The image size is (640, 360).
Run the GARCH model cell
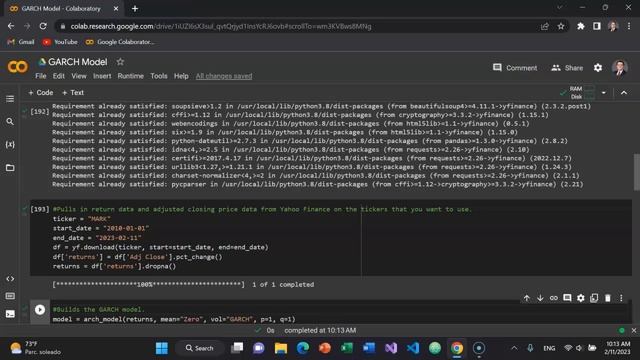pyautogui.click(x=40, y=310)
